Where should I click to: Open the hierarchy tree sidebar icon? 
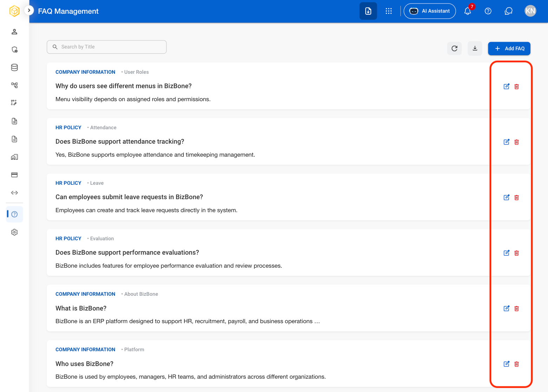[x=14, y=85]
